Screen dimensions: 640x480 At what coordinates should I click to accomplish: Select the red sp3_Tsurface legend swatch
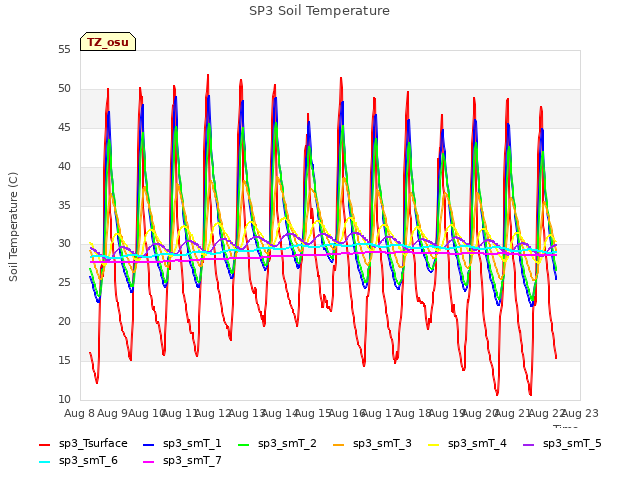44,444
